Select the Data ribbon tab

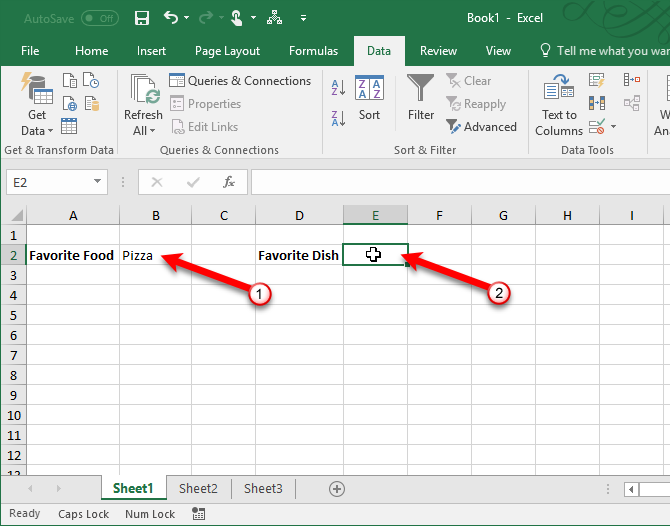(x=379, y=51)
